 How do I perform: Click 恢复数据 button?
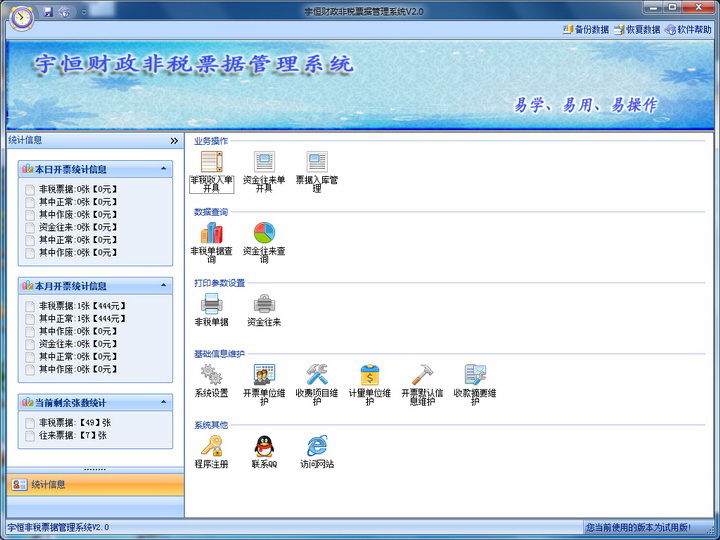[x=637, y=29]
